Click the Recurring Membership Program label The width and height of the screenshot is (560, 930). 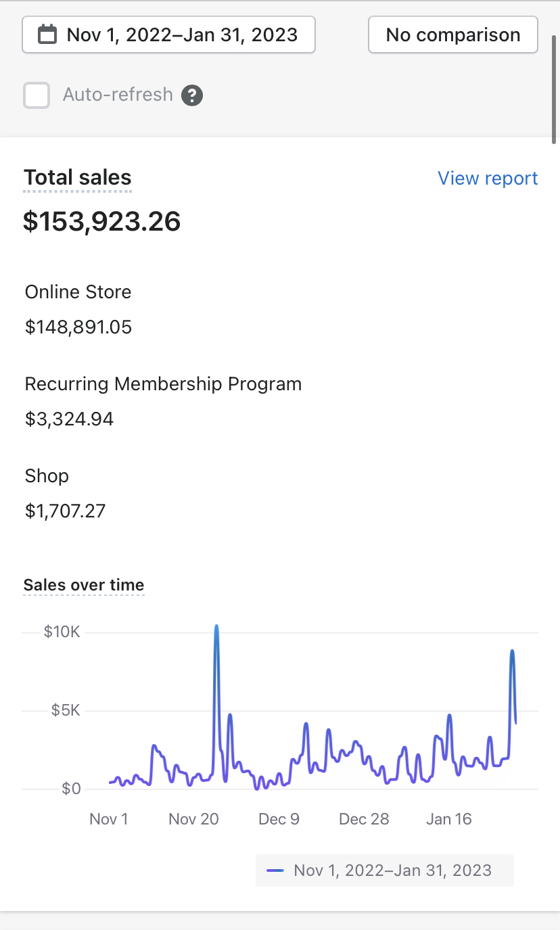(163, 384)
